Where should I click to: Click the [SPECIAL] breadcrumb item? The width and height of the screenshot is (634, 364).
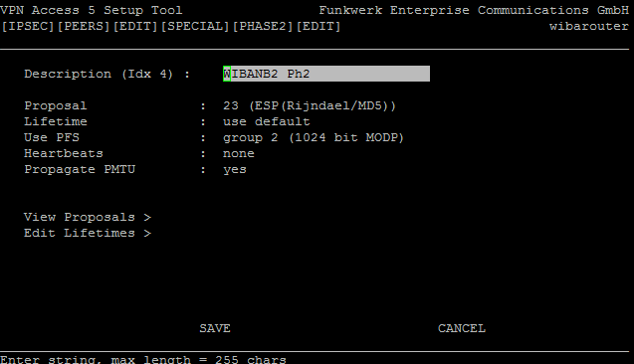click(x=195, y=26)
